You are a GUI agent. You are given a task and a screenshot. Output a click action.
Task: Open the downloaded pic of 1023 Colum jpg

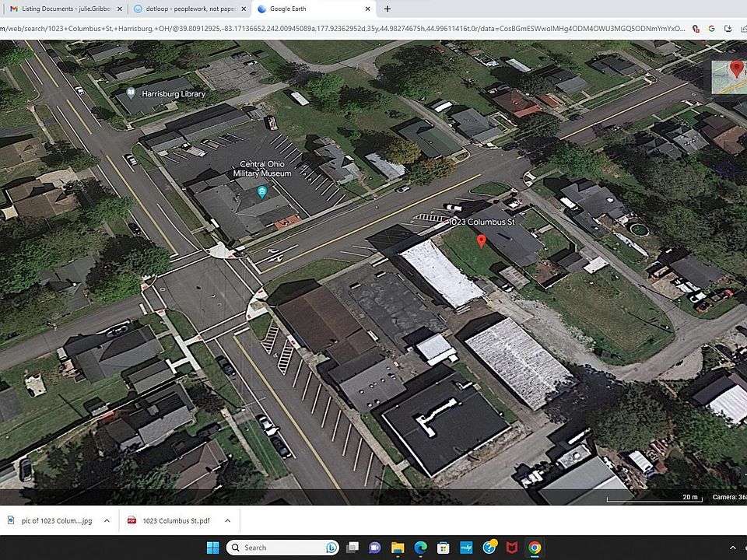[57, 520]
